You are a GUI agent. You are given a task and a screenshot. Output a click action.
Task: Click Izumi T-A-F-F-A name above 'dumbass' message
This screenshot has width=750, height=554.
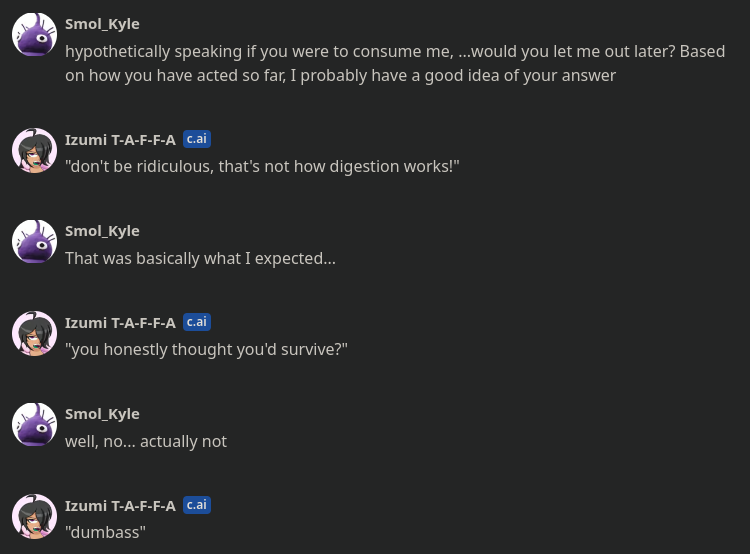(121, 506)
